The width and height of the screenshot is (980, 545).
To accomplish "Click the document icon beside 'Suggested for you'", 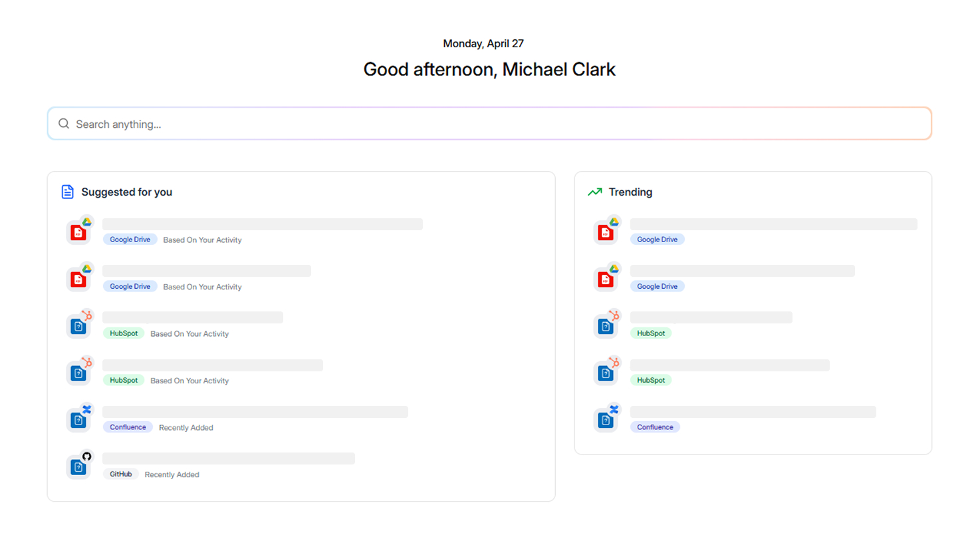I will point(67,192).
